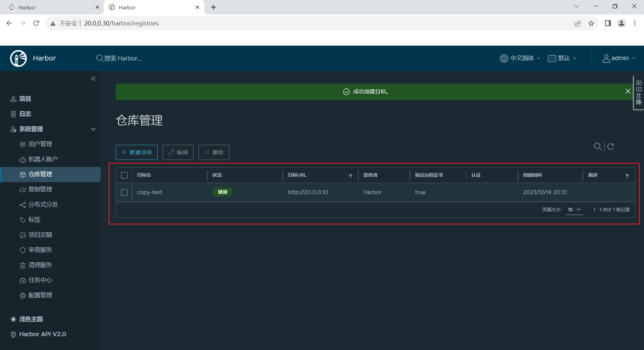Screen dimensions: 644x350
Task: Share this page from address bar
Action: [x=578, y=23]
